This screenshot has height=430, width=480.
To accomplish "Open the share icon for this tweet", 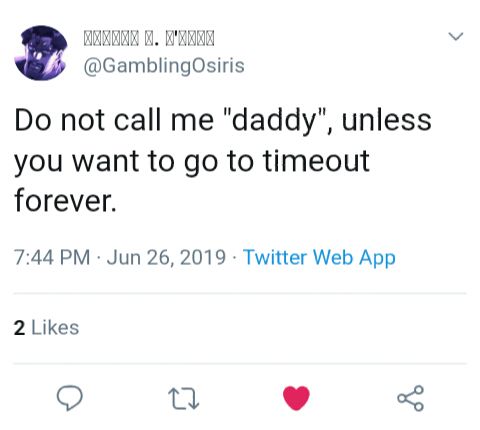I will pyautogui.click(x=410, y=398).
